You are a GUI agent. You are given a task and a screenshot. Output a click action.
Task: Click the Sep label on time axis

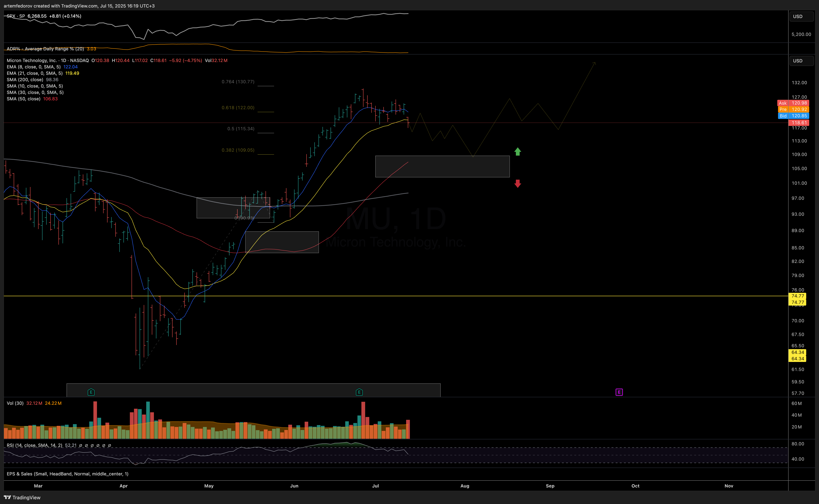[550, 486]
